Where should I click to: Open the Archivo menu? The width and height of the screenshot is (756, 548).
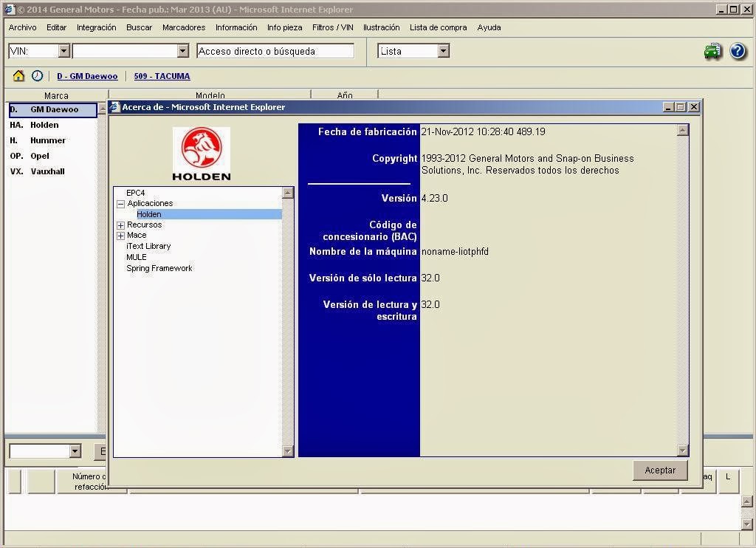click(x=23, y=27)
